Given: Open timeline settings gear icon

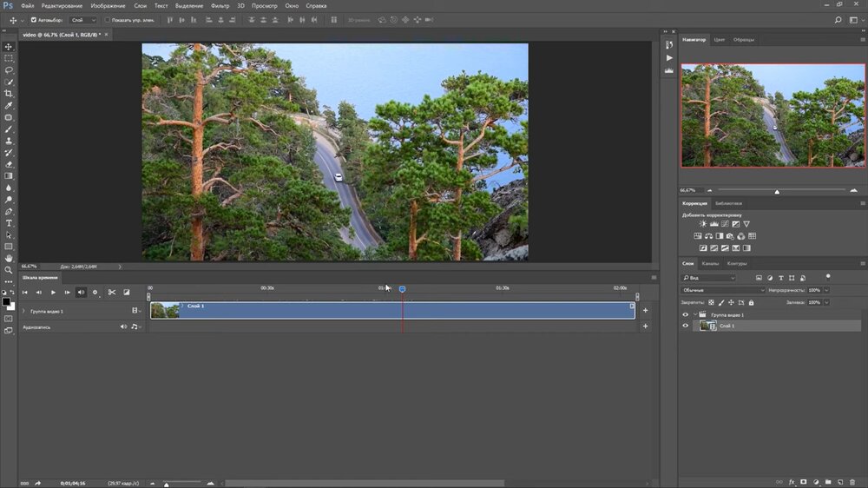Looking at the screenshot, I should pos(95,293).
